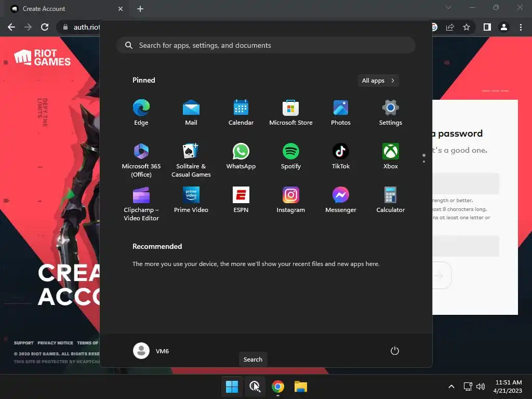Open the TikTok app
This screenshot has height=399, width=532.
[341, 156]
